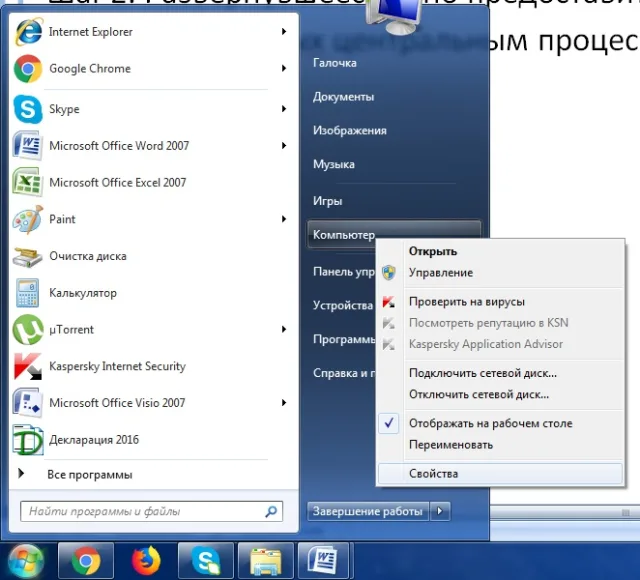Select Проверить на вирусы
The image size is (640, 580).
500,302
